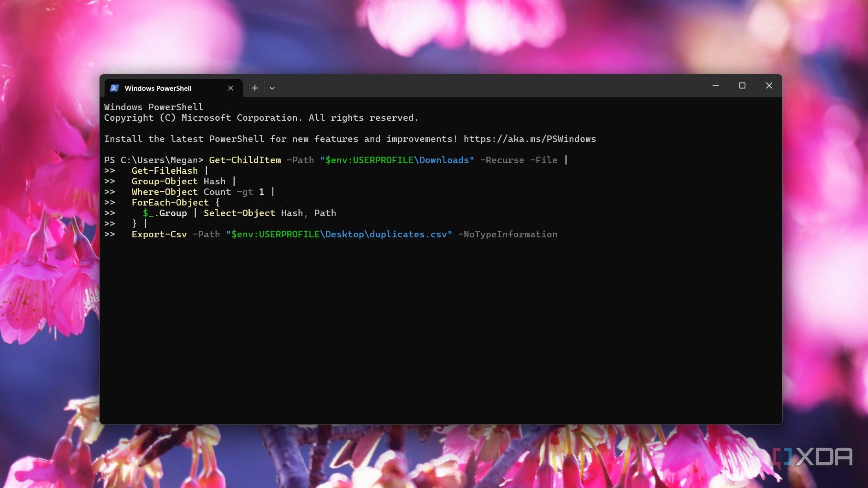The height and width of the screenshot is (488, 868).
Task: Maximize the PowerShell window
Action: (x=742, y=86)
